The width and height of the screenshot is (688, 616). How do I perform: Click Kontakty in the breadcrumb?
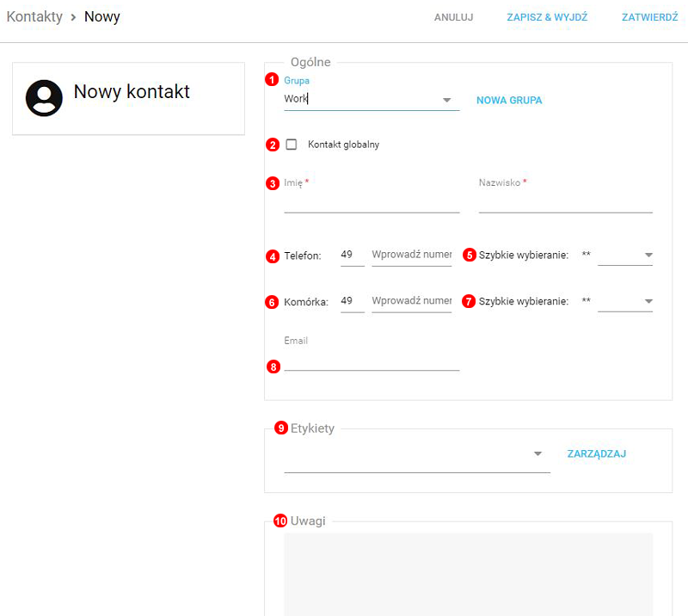[34, 17]
